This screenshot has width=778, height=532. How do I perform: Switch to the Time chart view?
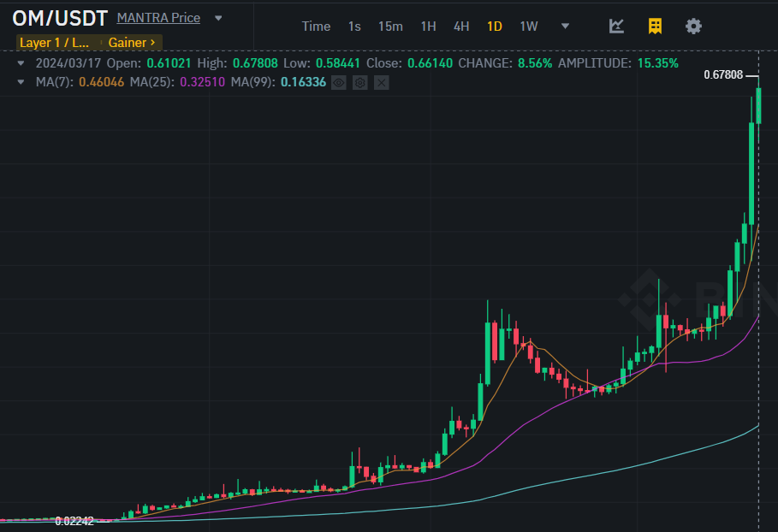(316, 27)
